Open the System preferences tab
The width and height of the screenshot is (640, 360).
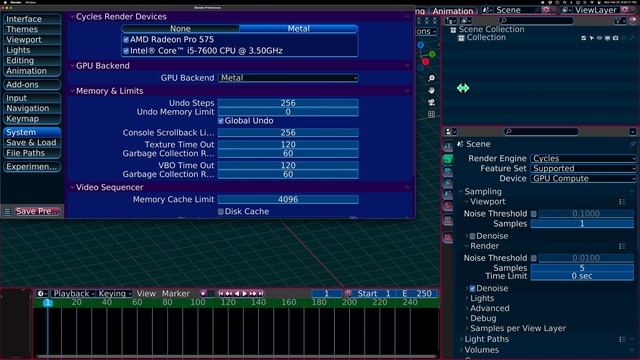coord(32,132)
